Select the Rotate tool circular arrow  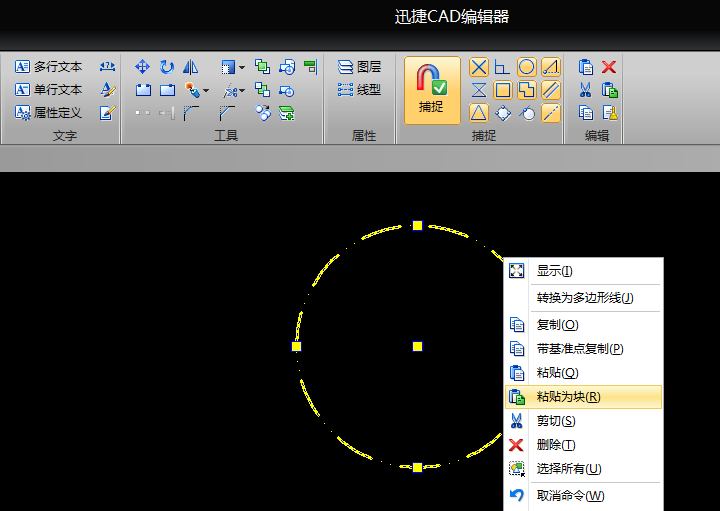pyautogui.click(x=167, y=67)
